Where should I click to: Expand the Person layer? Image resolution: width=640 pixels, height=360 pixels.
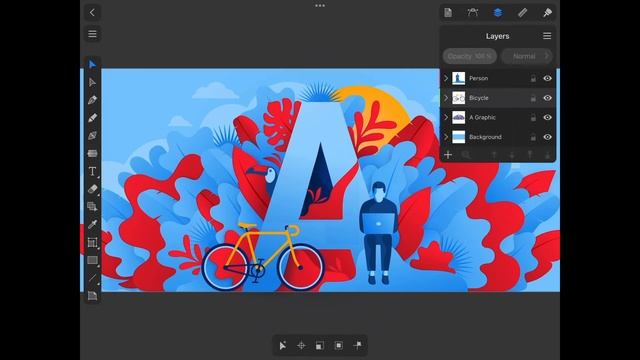click(446, 78)
